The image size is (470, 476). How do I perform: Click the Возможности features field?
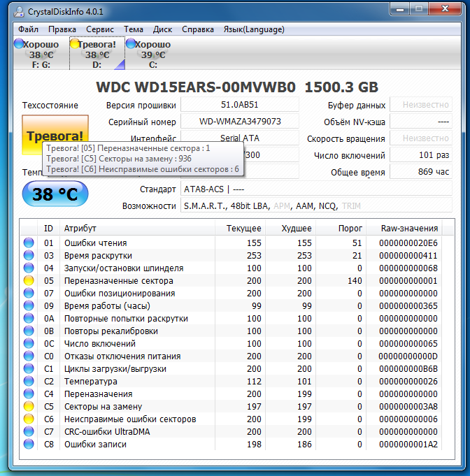[x=316, y=205]
